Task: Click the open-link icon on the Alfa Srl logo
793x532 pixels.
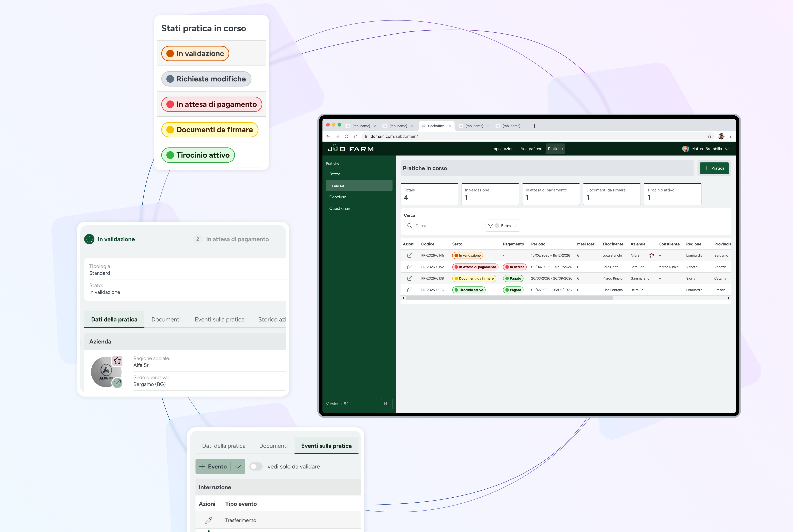Action: [x=117, y=383]
